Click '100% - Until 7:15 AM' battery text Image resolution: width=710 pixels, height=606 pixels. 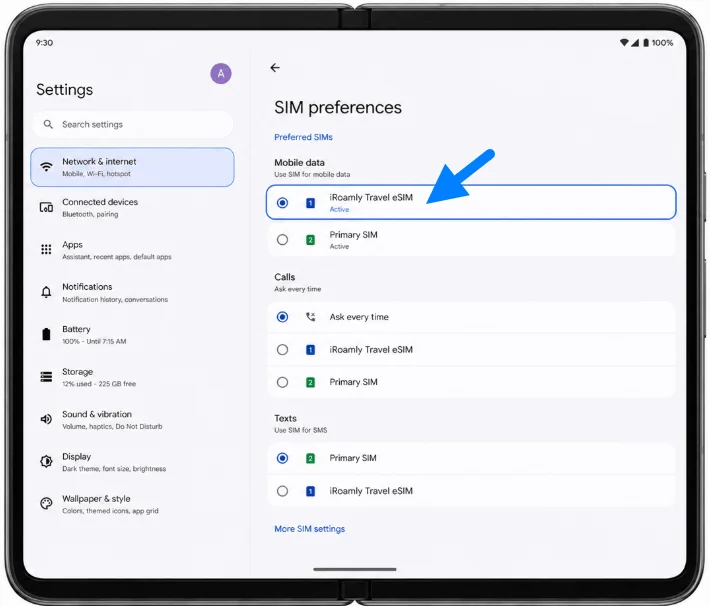tap(94, 341)
